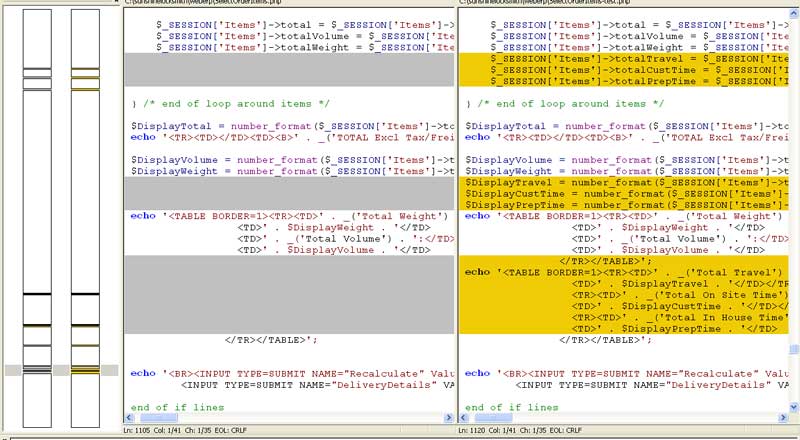Click the left file bar in location pane

[x=36, y=200]
